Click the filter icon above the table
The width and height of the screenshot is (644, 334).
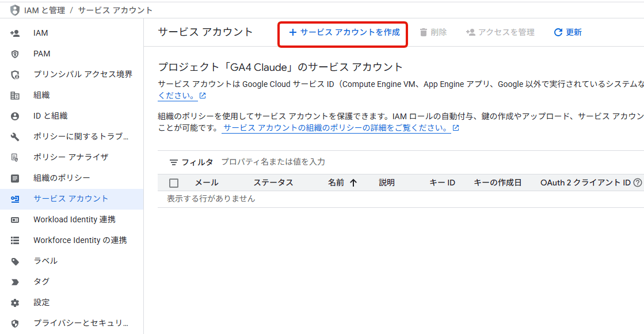coord(173,162)
